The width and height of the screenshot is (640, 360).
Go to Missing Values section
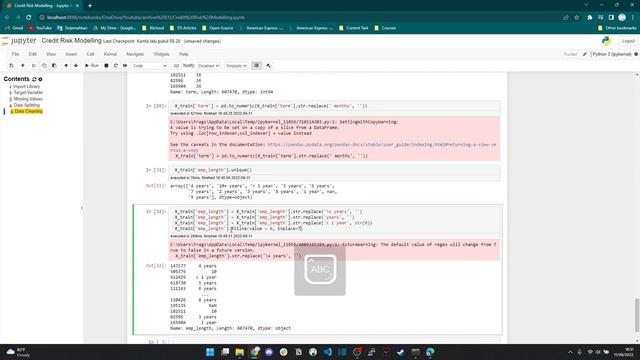tap(28, 99)
